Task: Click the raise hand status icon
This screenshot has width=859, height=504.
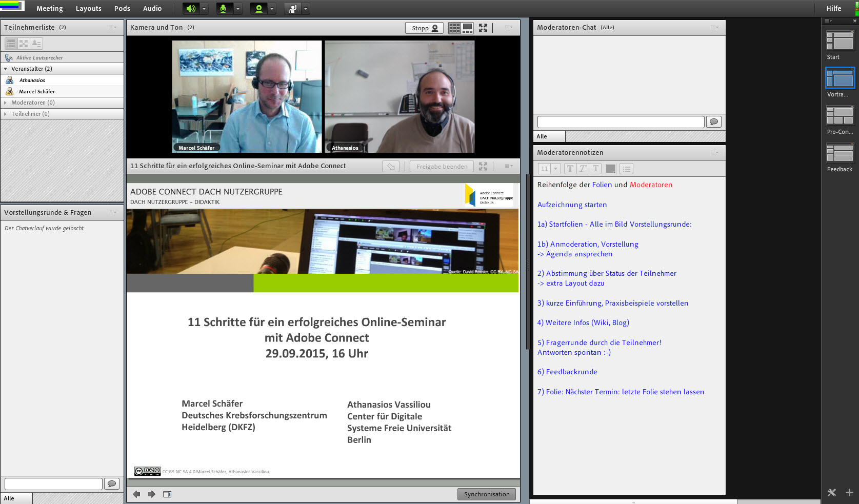Action: click(x=292, y=9)
